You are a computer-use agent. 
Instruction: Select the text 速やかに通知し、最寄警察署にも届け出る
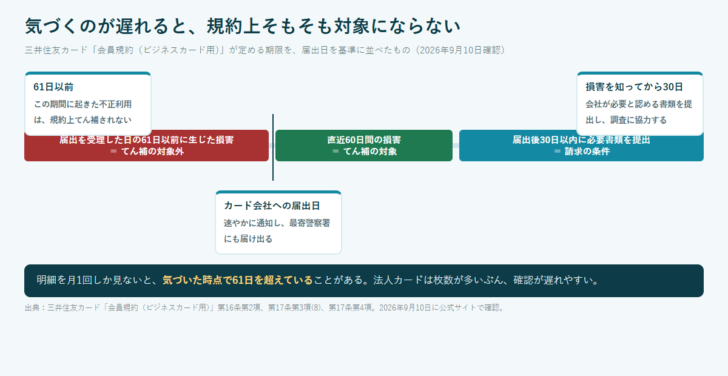(277, 231)
